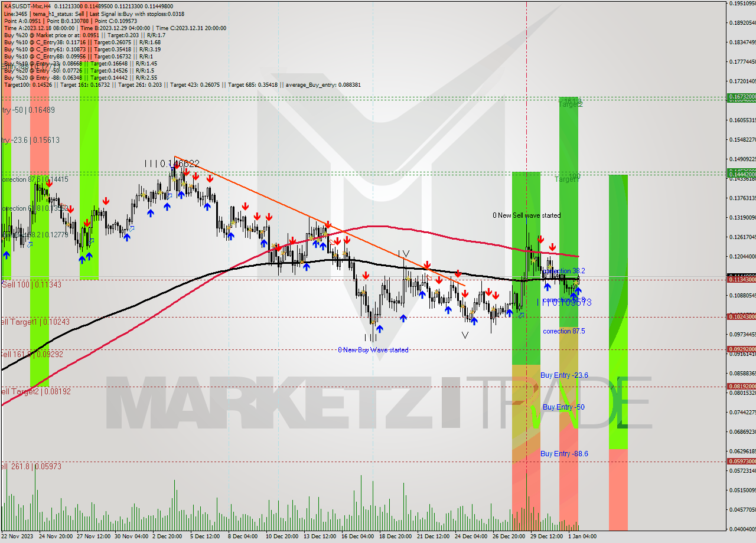Click the 'C_Entry88: 0.09956' buy line
The height and width of the screenshot is (543, 756).
coord(78,56)
